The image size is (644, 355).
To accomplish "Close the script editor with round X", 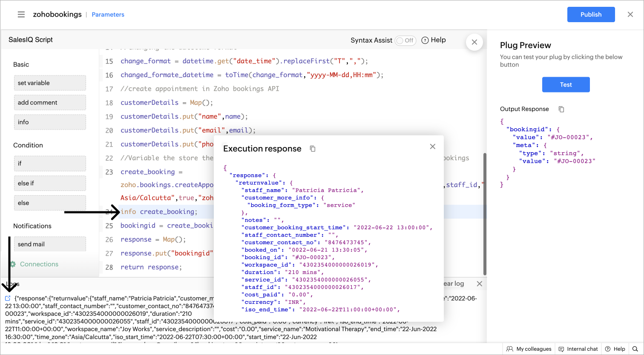I will tap(474, 42).
